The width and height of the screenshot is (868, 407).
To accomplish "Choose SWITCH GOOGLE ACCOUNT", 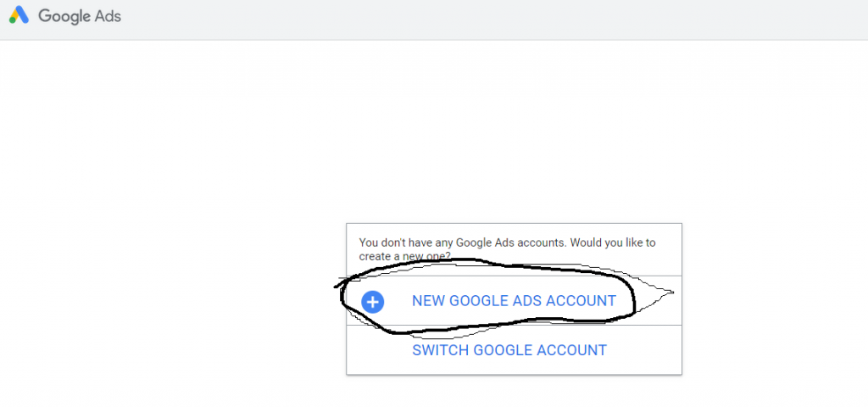I will (509, 350).
